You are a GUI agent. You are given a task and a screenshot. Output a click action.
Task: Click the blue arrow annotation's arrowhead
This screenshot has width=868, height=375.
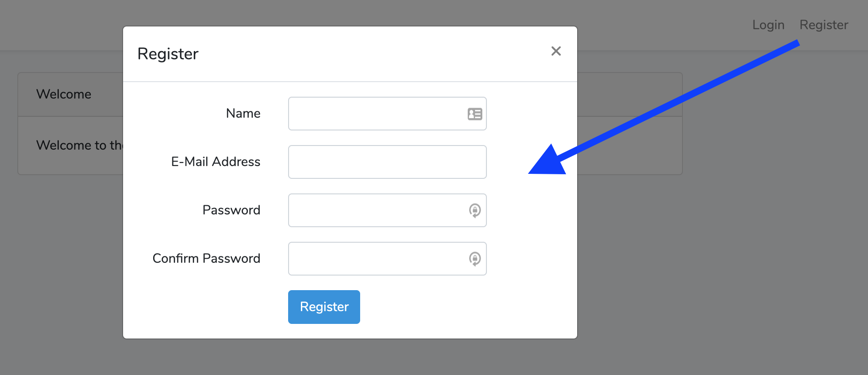[x=549, y=162]
